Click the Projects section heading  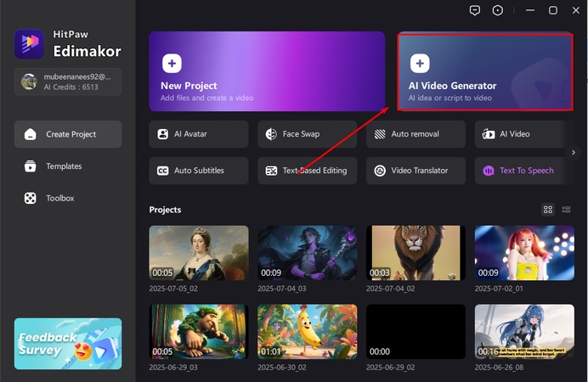[165, 210]
